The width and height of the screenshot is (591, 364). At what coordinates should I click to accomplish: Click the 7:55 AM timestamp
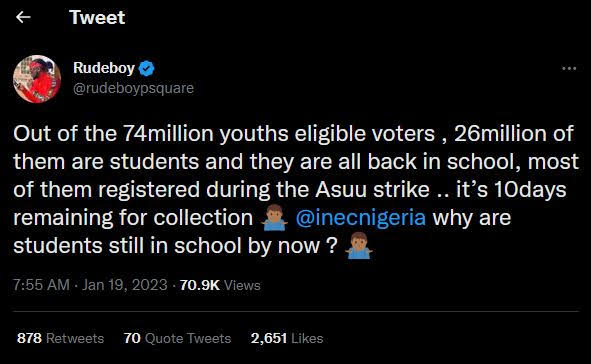pos(41,285)
